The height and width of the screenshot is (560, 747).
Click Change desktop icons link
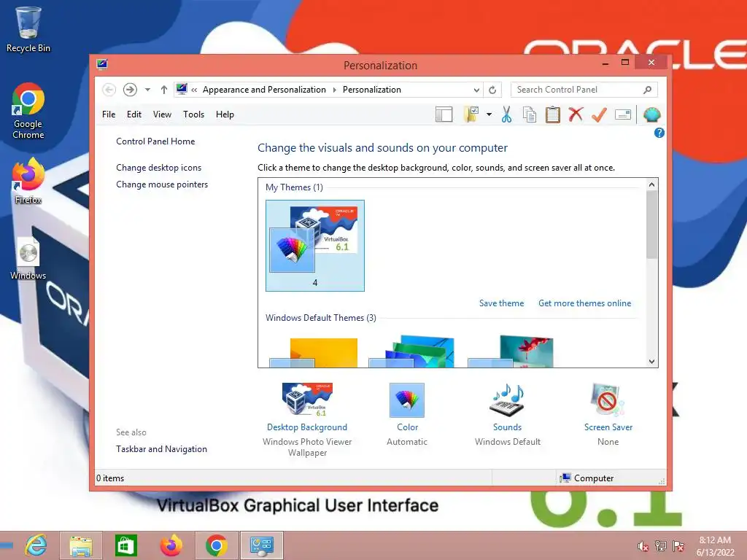tap(158, 168)
